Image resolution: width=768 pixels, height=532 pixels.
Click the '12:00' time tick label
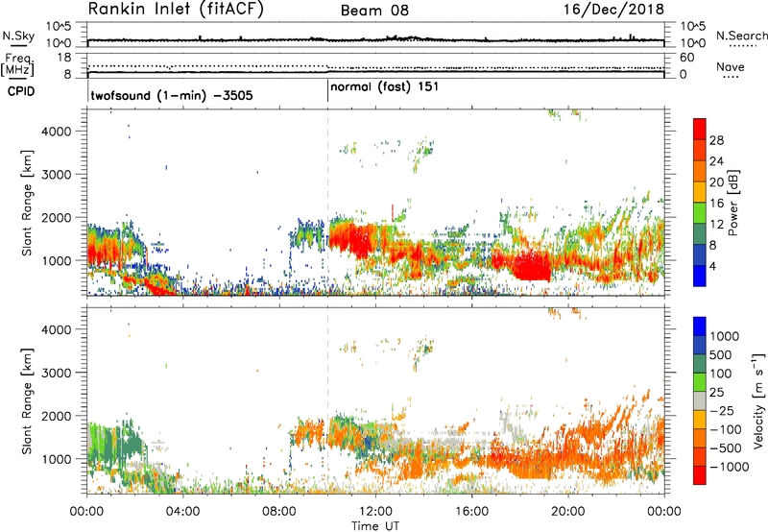click(x=375, y=512)
